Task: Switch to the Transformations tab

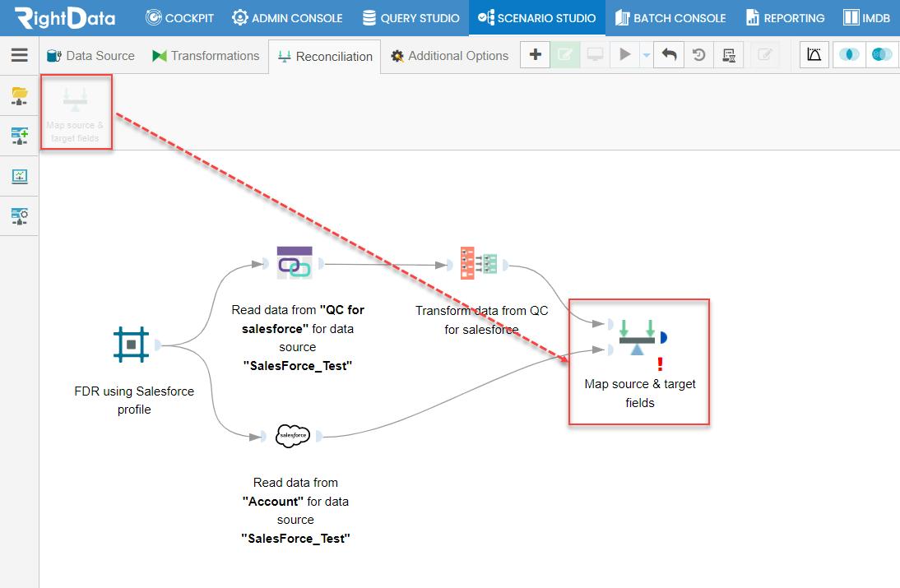Action: coord(206,56)
